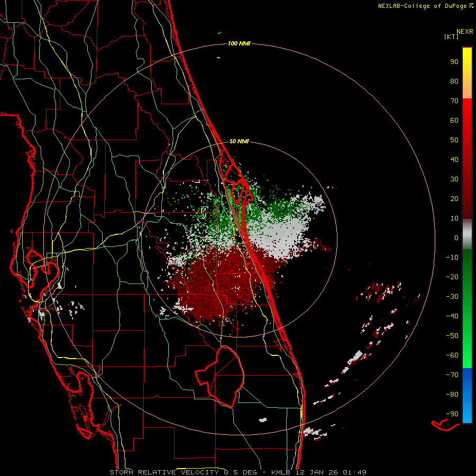Click the -50 value on the velocity scale
The height and width of the screenshot is (476, 476).
[x=452, y=336]
